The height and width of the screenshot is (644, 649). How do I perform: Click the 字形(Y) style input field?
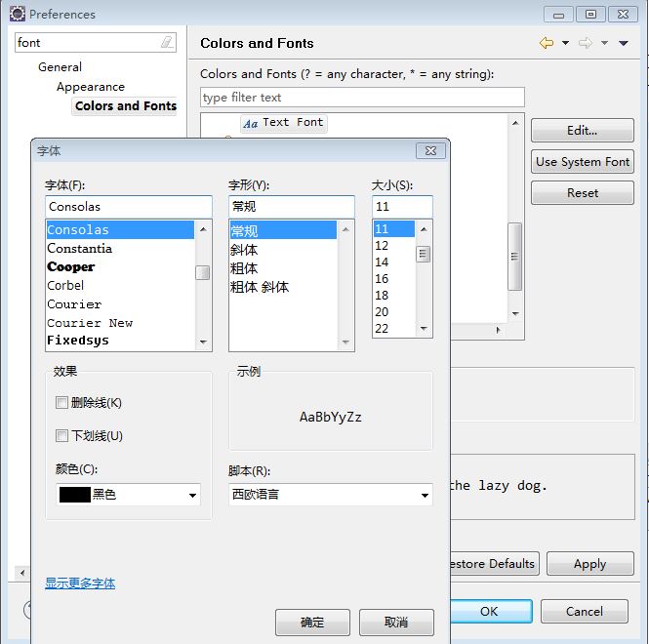(292, 207)
